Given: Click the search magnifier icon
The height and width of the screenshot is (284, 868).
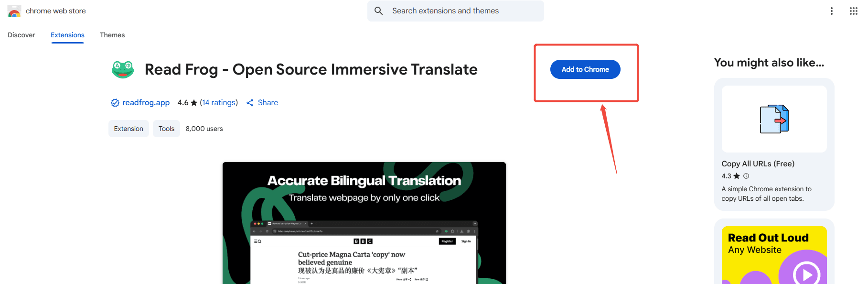Looking at the screenshot, I should 378,11.
